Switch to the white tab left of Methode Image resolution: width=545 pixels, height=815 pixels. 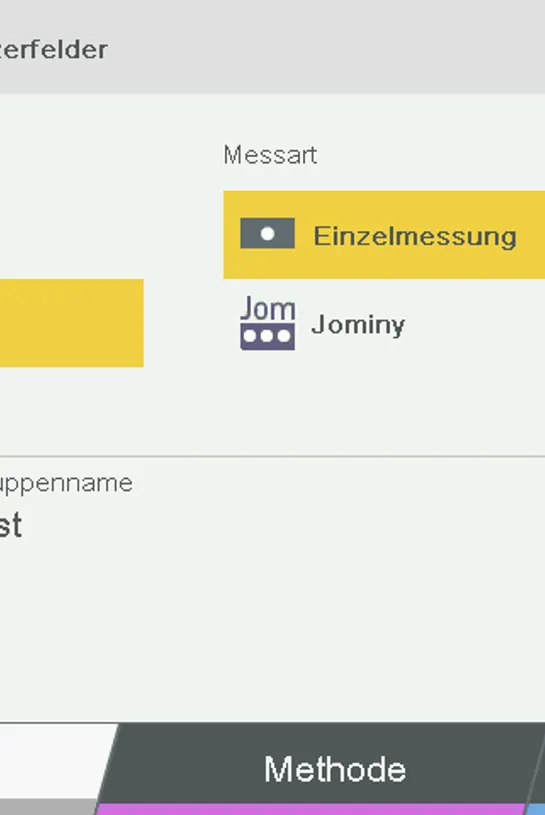pyautogui.click(x=52, y=761)
